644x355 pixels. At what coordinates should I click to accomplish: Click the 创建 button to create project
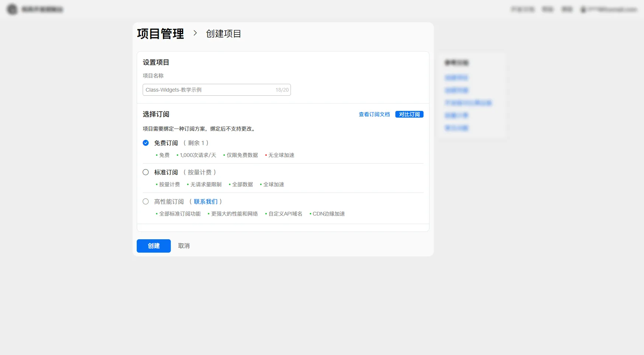tap(153, 246)
